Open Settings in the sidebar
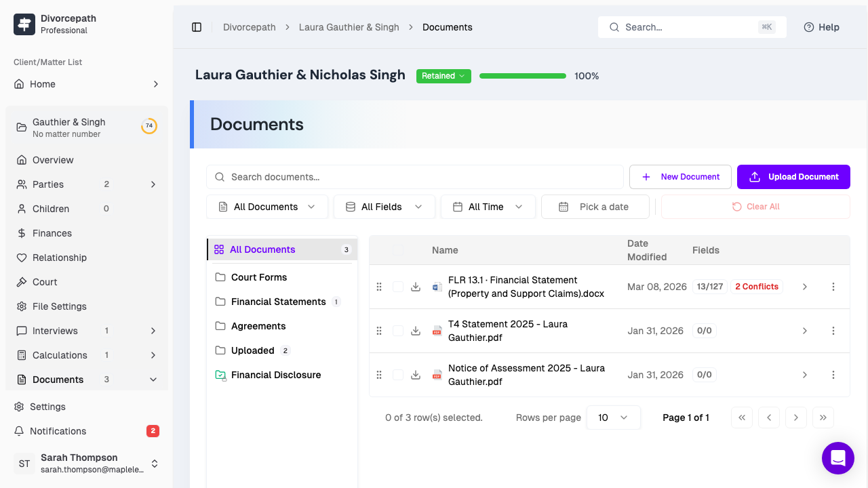Viewport: 868px width, 488px height. 87,407
